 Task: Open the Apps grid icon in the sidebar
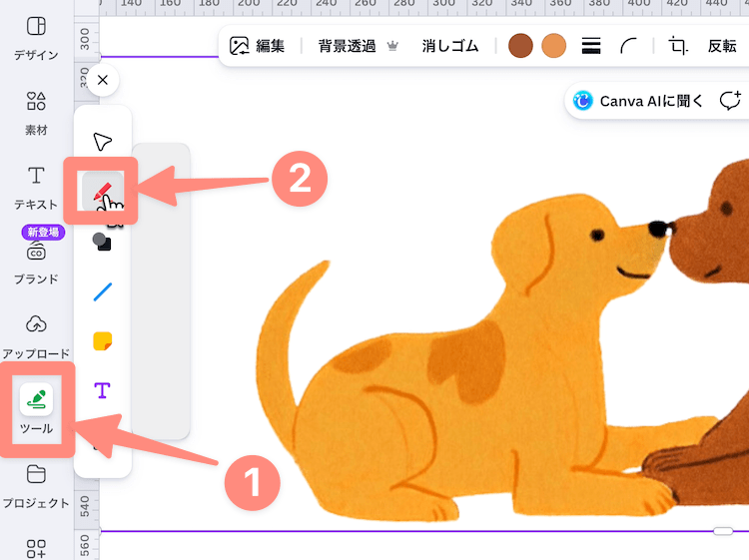36,549
